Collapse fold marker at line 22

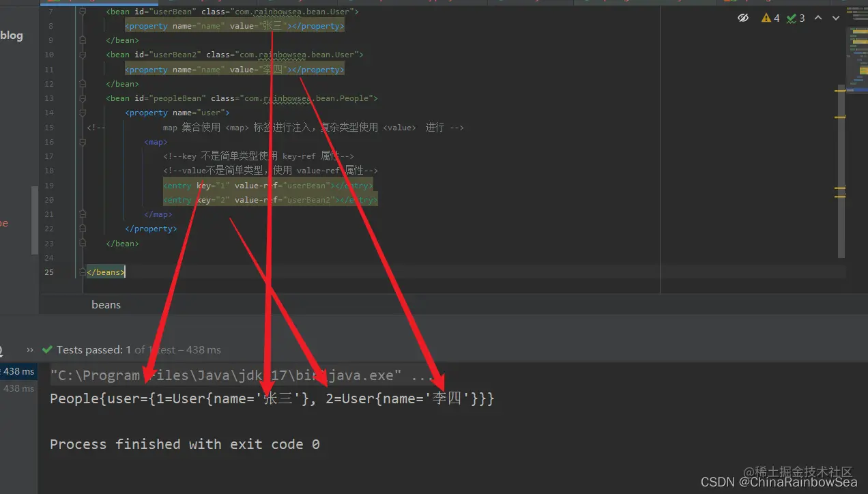pos(83,229)
